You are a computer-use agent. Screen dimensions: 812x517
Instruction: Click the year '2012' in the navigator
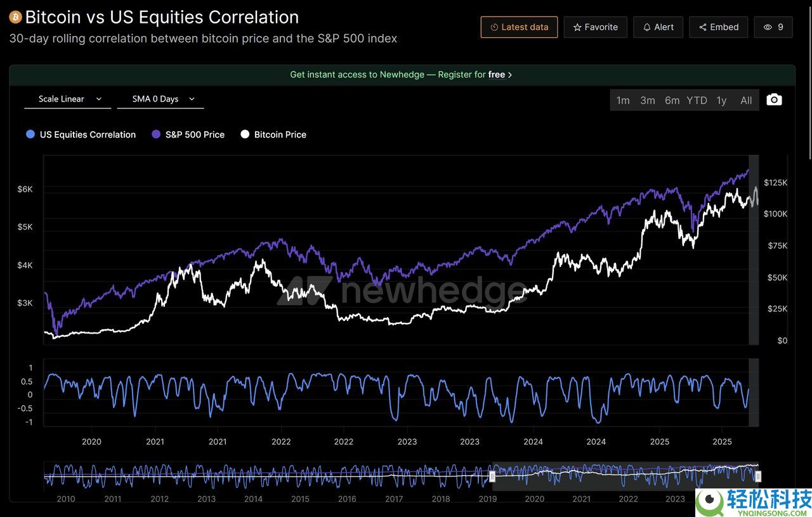pos(159,499)
